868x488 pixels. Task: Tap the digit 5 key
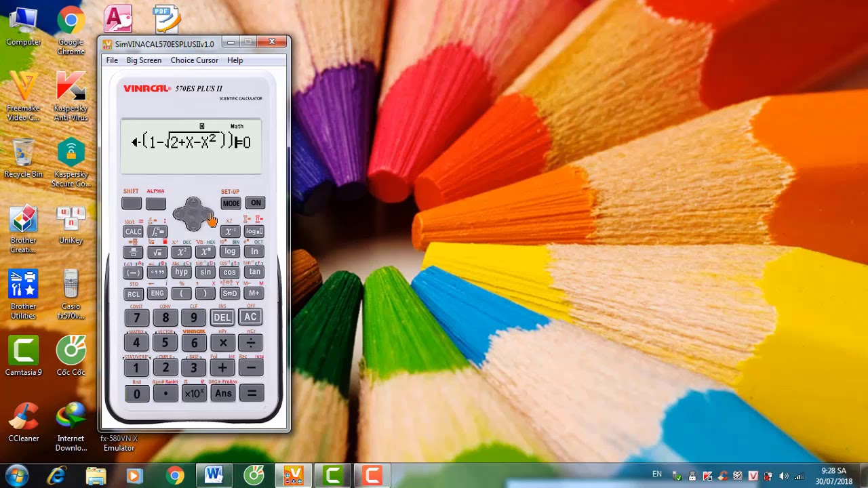coord(165,343)
